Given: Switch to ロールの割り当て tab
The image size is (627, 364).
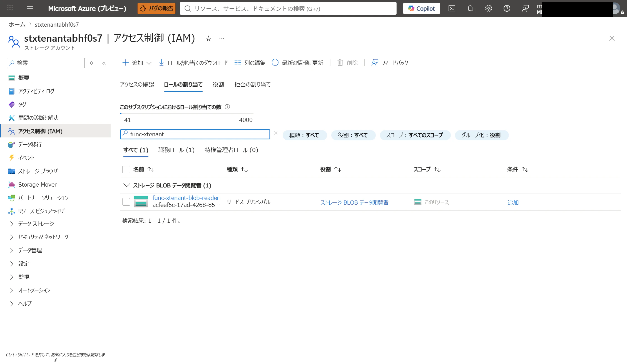Looking at the screenshot, I should point(183,84).
